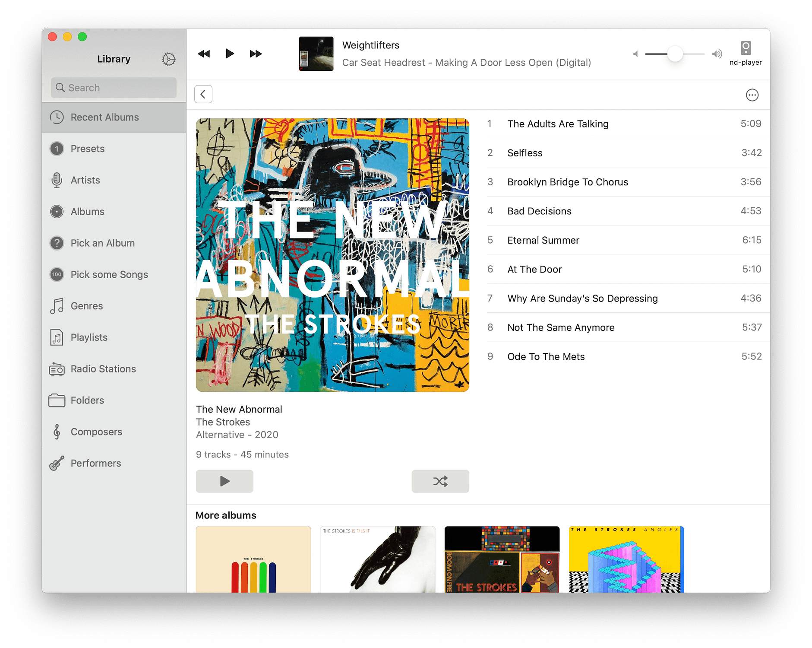The width and height of the screenshot is (812, 648).
Task: Click The New Abnormal album cover
Action: click(332, 255)
